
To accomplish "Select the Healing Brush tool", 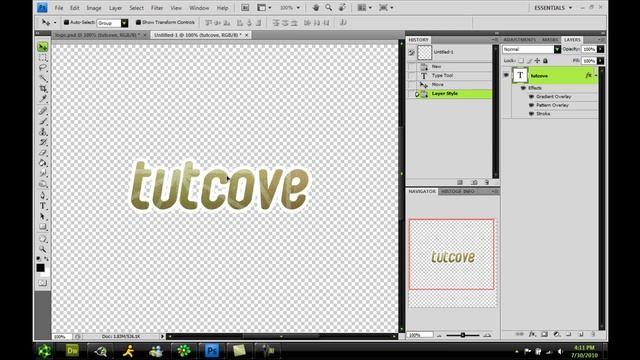I will coord(42,111).
